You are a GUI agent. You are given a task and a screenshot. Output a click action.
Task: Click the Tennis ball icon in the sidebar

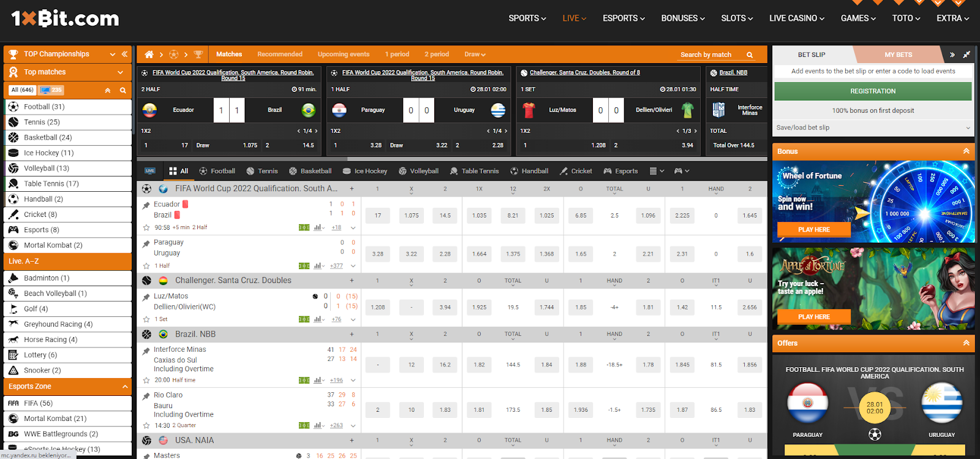13,122
